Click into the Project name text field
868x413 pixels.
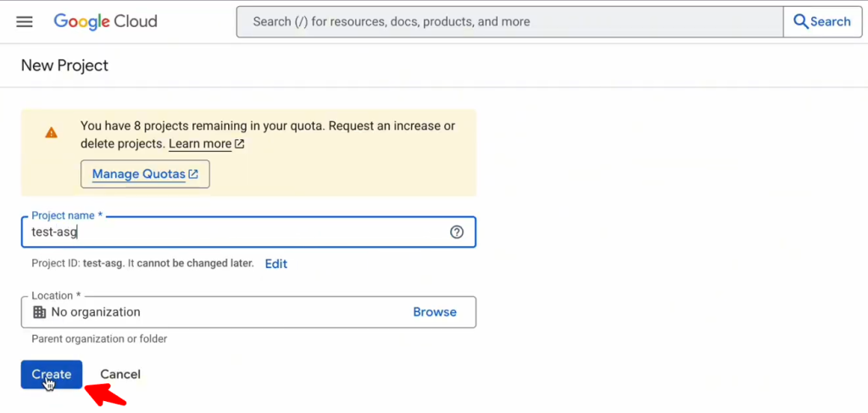[237, 232]
